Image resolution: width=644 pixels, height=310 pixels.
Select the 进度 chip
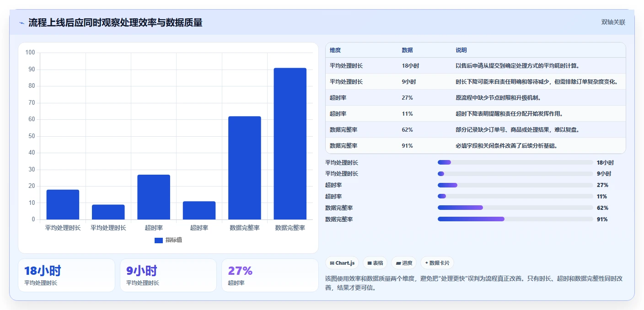coord(404,263)
